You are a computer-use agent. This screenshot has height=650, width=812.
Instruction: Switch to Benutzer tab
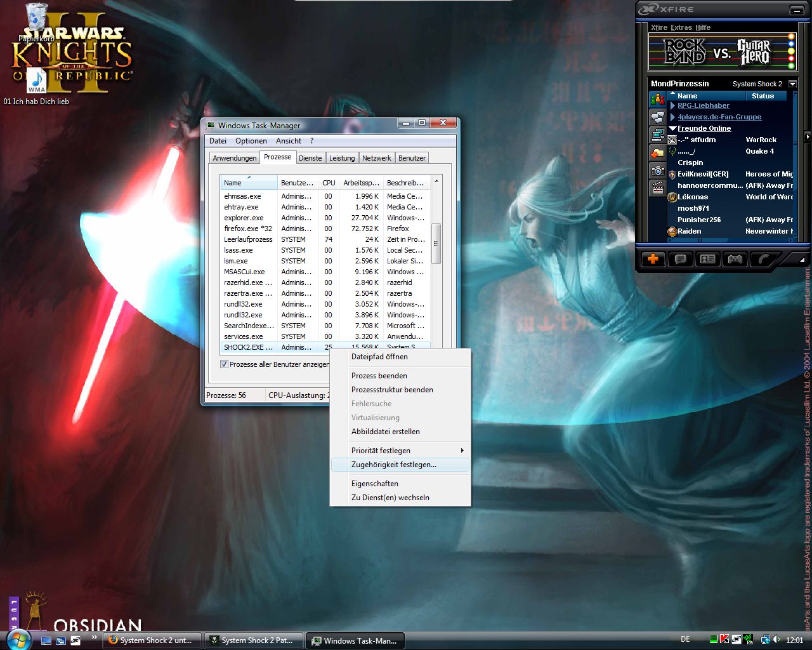tap(412, 158)
